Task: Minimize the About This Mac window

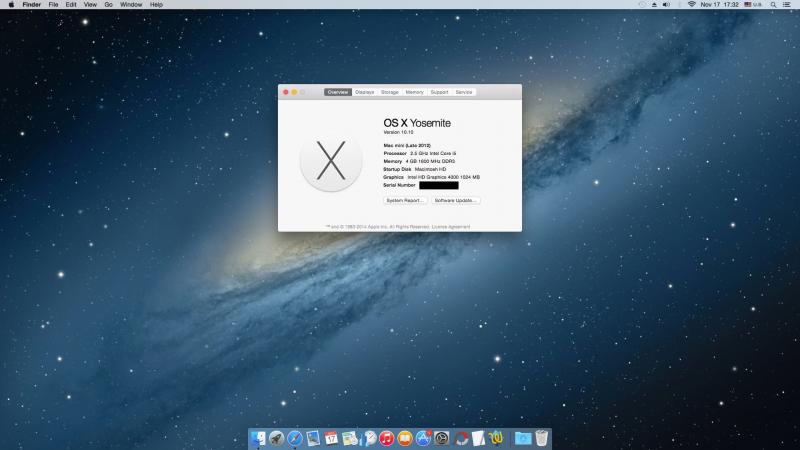Action: 294,92
